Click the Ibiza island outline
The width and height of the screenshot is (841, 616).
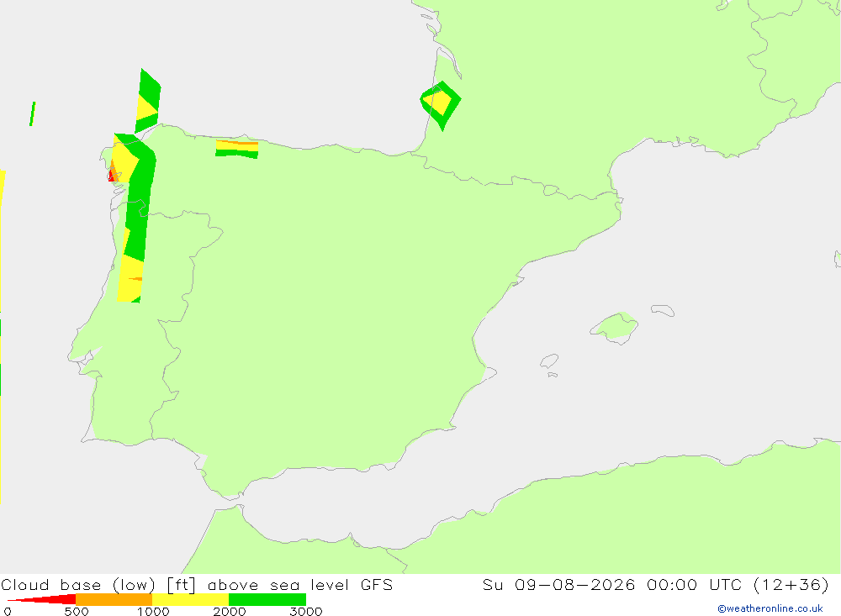coord(549,361)
